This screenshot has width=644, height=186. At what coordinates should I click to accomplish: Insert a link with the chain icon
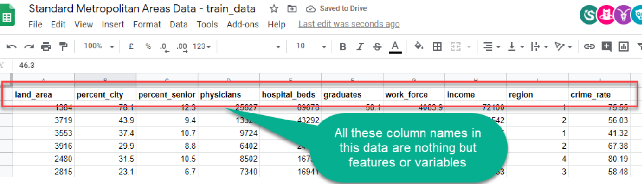(589, 46)
